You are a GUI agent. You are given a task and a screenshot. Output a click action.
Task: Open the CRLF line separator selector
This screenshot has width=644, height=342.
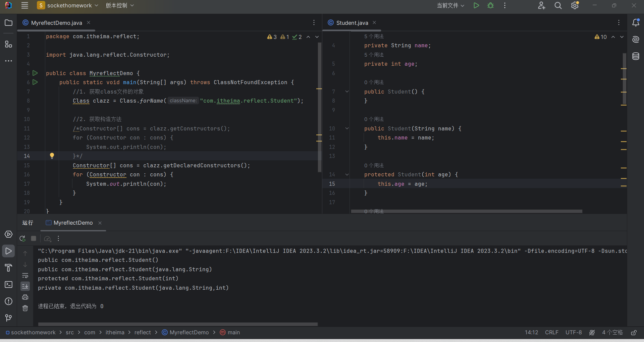click(x=552, y=332)
